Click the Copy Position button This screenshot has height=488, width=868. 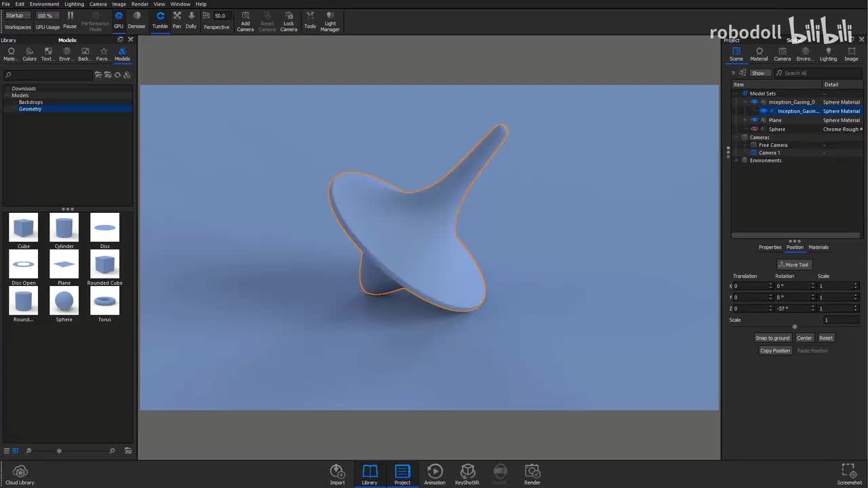775,351
